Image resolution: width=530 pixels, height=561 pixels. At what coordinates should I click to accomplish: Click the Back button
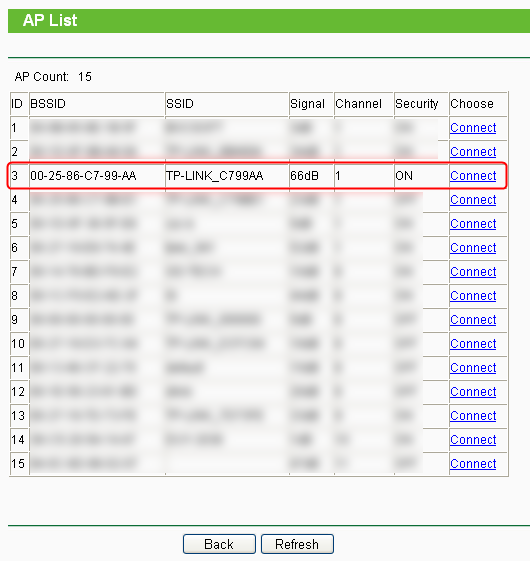[x=219, y=544]
